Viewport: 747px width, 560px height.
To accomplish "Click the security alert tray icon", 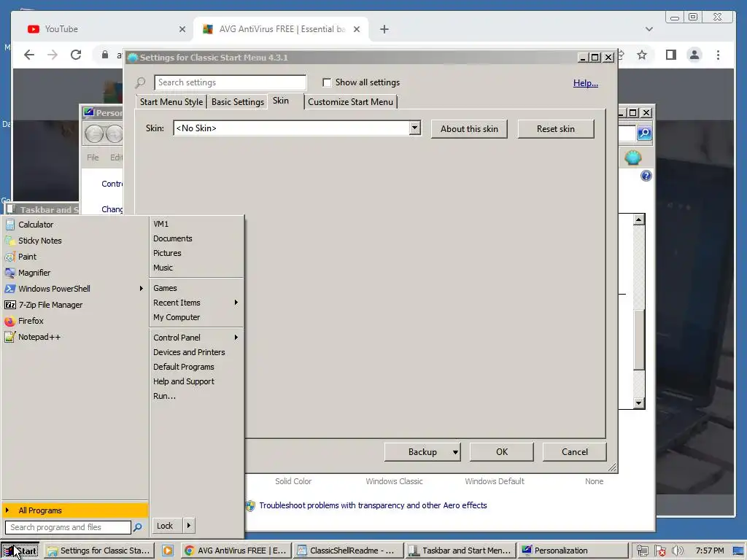I will [x=659, y=551].
